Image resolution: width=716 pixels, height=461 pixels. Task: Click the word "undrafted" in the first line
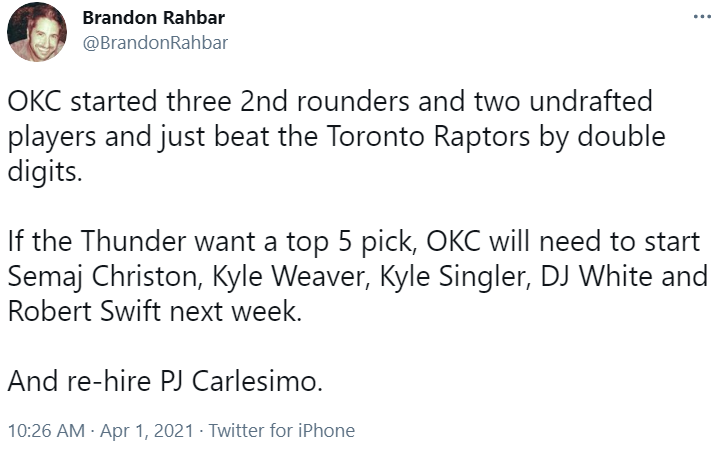tap(591, 101)
